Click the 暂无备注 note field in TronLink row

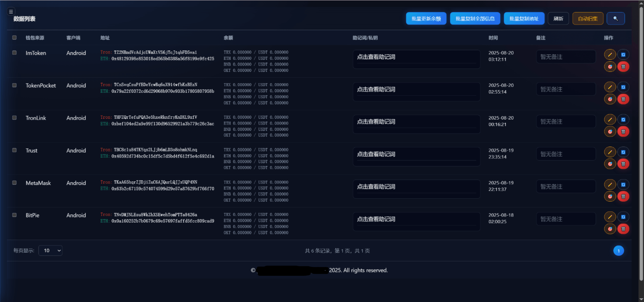(566, 122)
